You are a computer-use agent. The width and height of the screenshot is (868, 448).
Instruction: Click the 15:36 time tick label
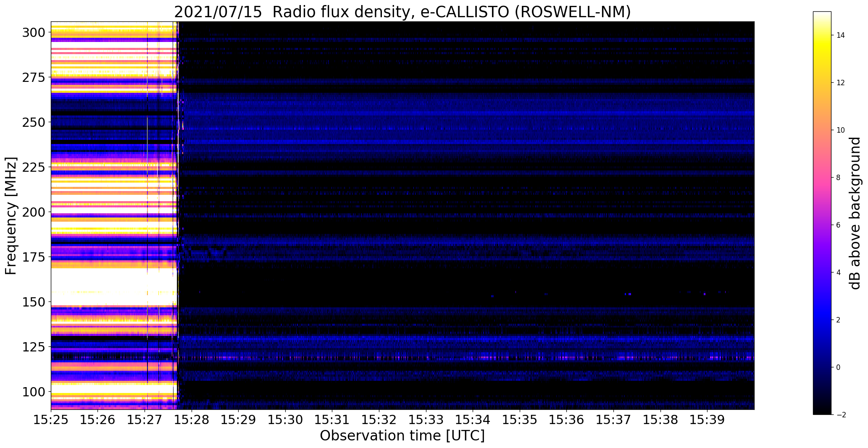tap(567, 420)
